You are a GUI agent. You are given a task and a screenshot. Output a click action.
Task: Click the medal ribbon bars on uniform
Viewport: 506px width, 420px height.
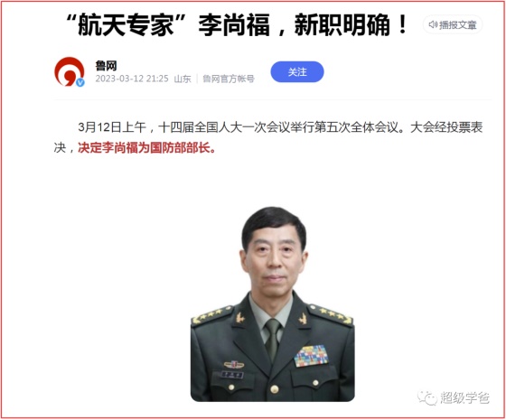tap(311, 356)
